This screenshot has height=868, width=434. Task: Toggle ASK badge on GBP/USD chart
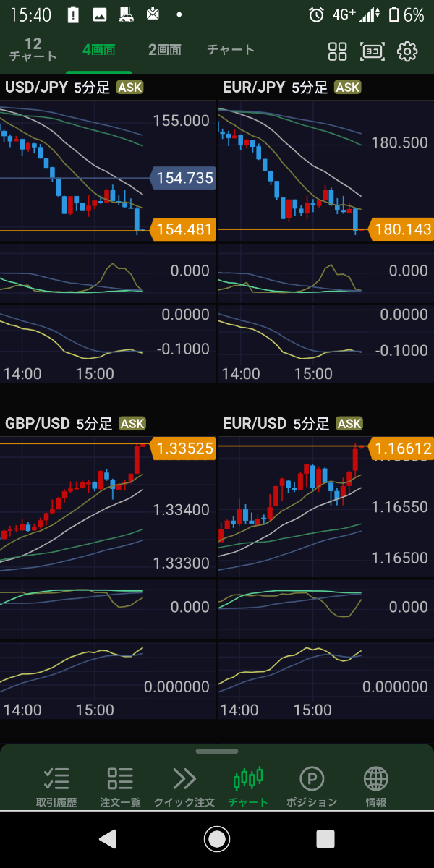pyautogui.click(x=132, y=424)
